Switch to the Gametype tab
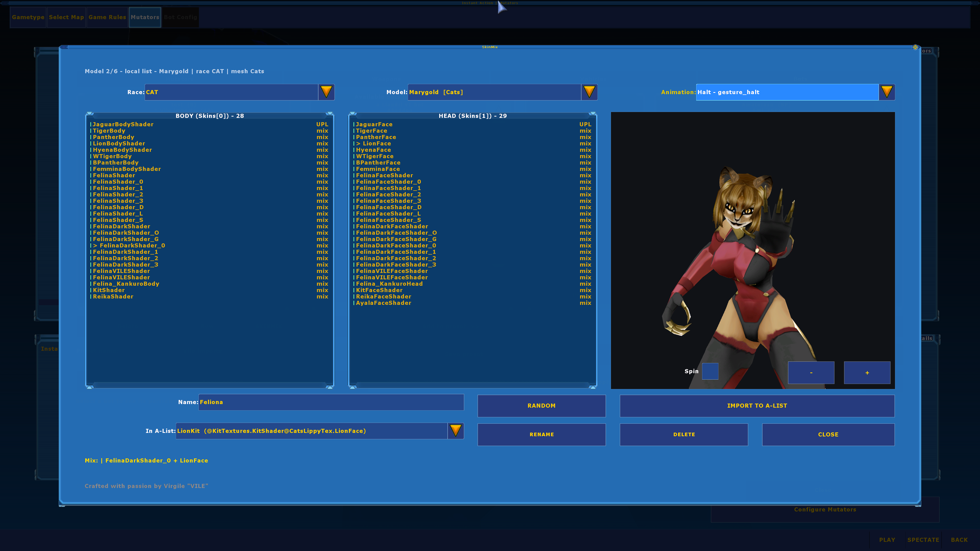Screen dimensions: 980x551 tap(28, 17)
